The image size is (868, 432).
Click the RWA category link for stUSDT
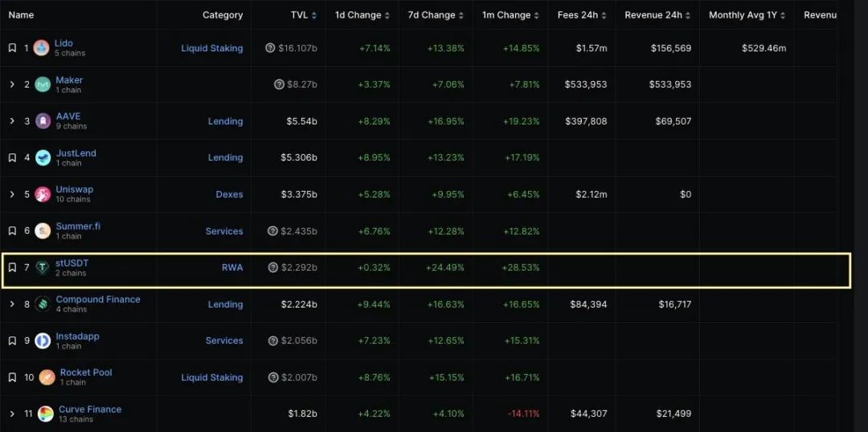[x=232, y=267]
